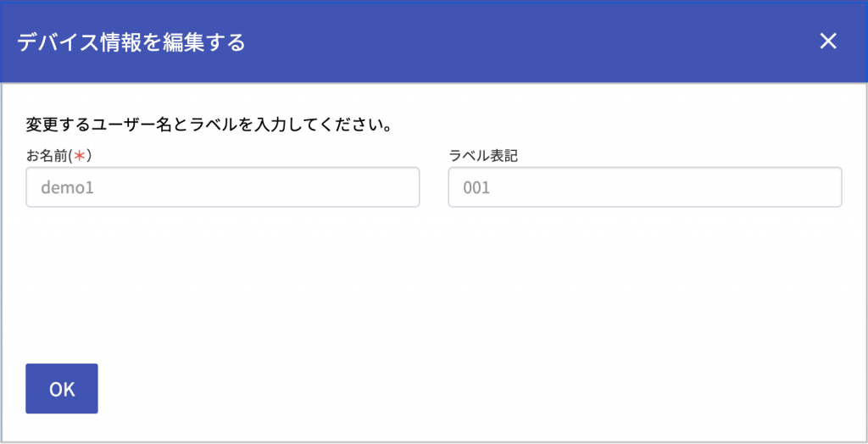The width and height of the screenshot is (868, 444).
Task: Click the OK button
Action: click(x=62, y=389)
